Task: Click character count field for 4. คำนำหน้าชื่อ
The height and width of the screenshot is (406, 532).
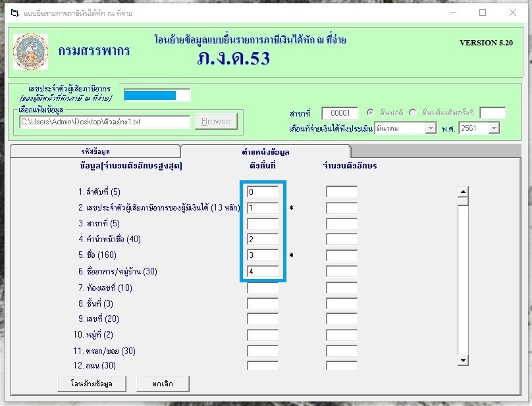Action: (342, 239)
